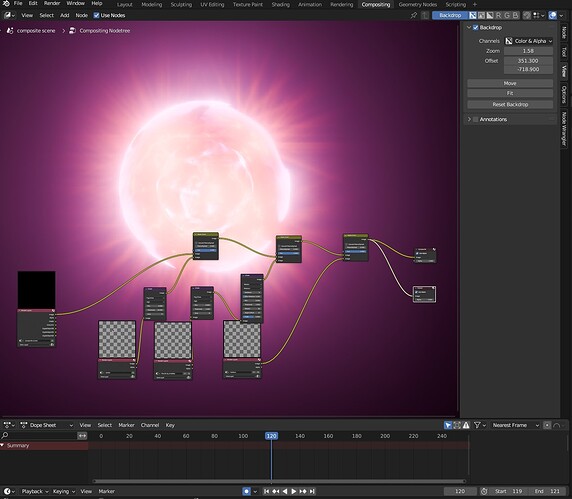Toggle the snap node icon in the header
The image size is (572, 499).
coord(527,15)
